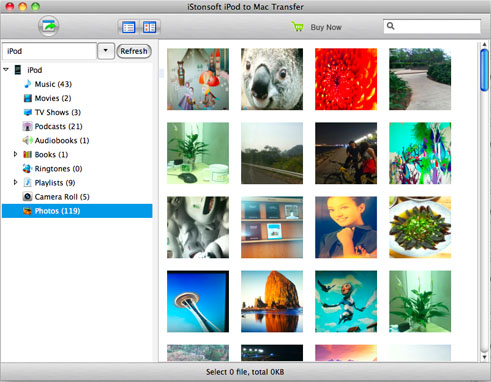This screenshot has height=382, width=491.
Task: Click the magnifier icon in search box
Action: pos(391,26)
